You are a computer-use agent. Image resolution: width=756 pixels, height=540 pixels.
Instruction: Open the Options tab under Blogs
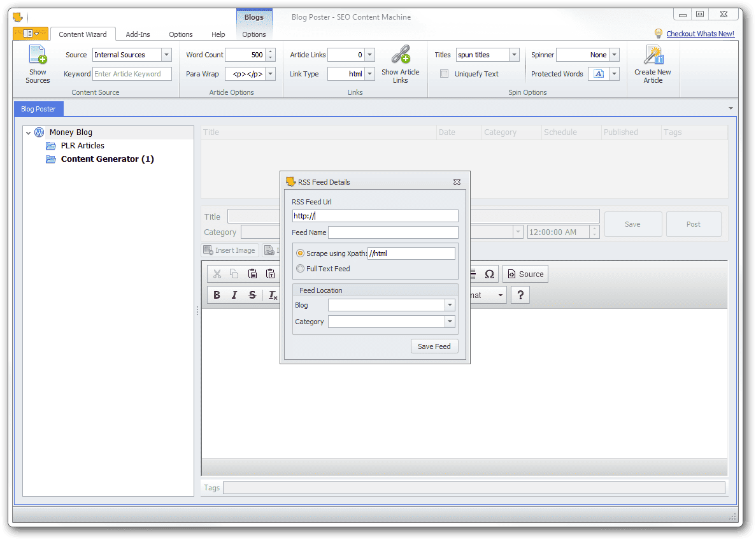[x=254, y=34]
